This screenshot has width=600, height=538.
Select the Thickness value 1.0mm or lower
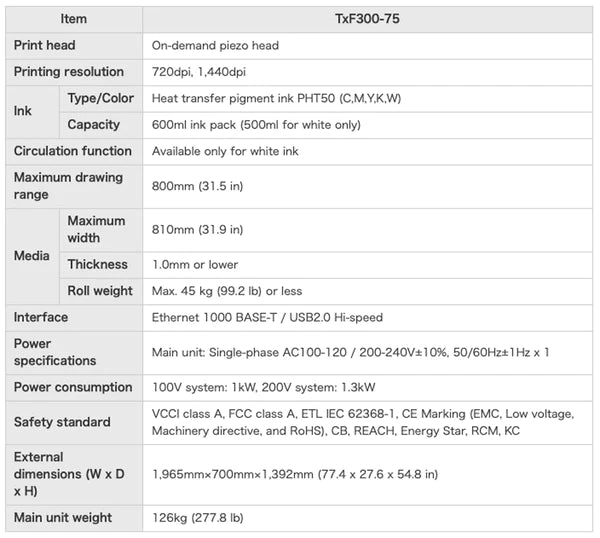tap(195, 265)
